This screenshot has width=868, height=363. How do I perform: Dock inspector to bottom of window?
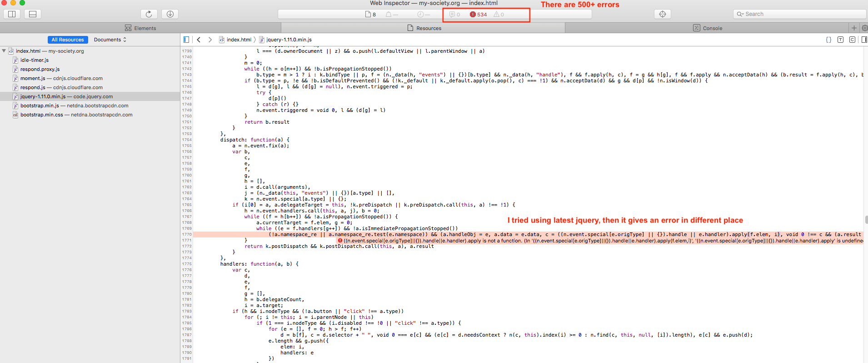33,14
